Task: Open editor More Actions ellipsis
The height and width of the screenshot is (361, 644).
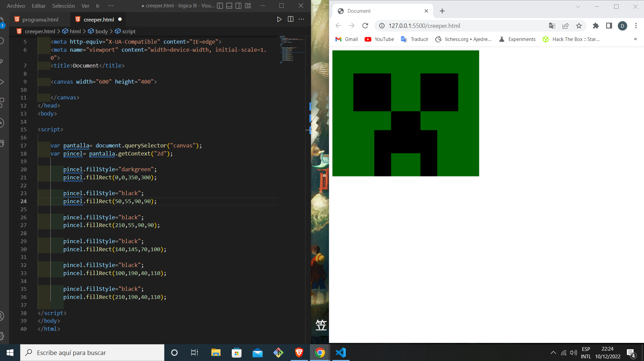Action: pyautogui.click(x=302, y=19)
